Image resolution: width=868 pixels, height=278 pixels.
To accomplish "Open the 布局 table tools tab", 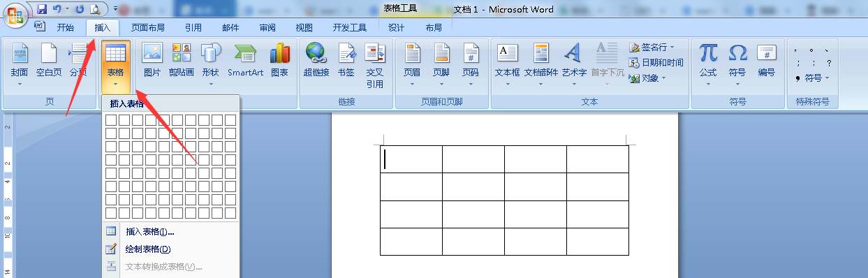I will tap(434, 27).
